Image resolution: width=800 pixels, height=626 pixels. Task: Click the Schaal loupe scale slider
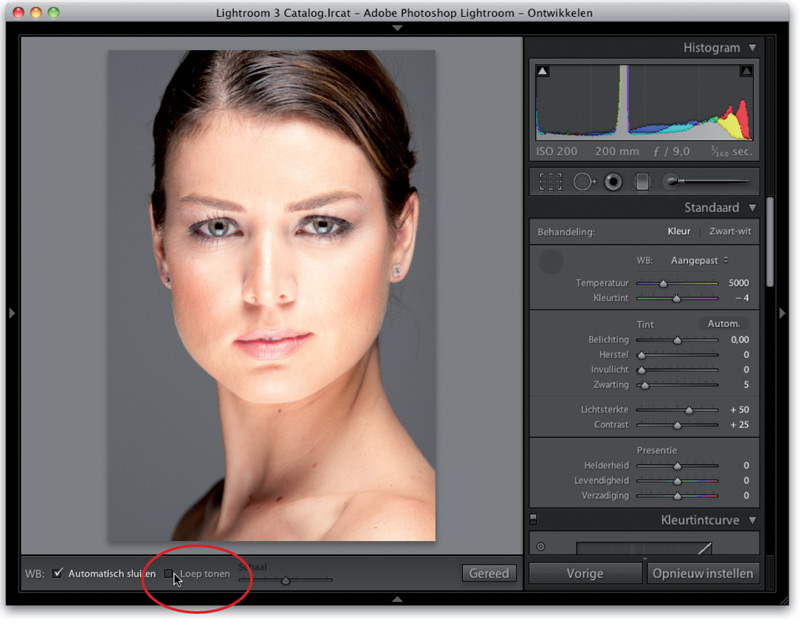coord(286,580)
